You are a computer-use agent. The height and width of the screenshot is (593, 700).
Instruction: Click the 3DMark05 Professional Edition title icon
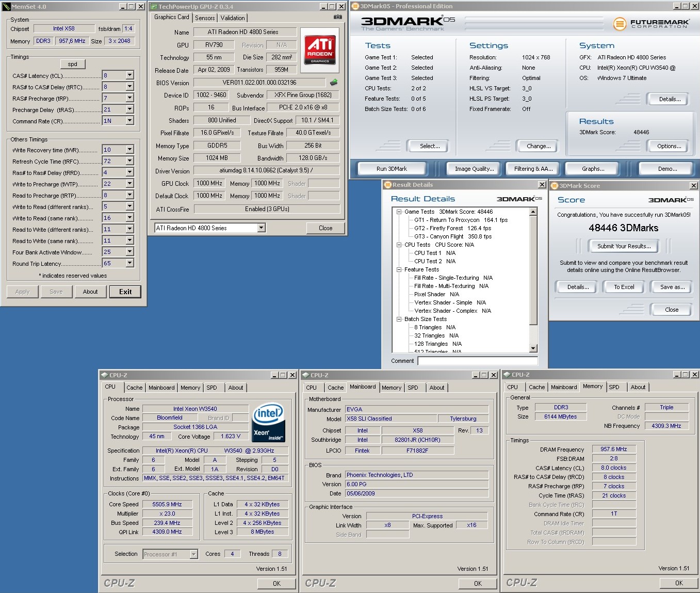tap(355, 6)
